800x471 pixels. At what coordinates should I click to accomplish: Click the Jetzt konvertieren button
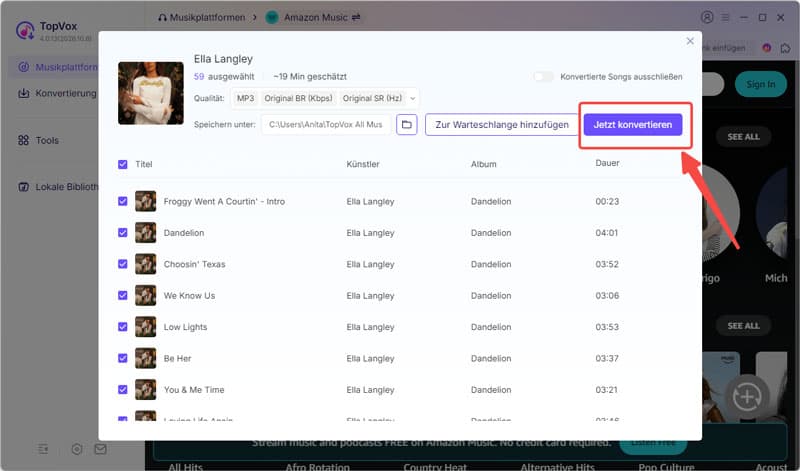click(633, 125)
